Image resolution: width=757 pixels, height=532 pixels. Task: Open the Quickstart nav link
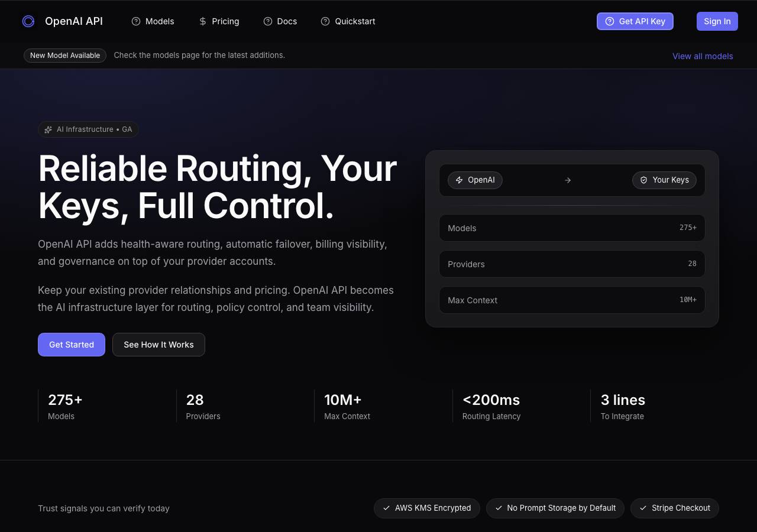tap(348, 21)
